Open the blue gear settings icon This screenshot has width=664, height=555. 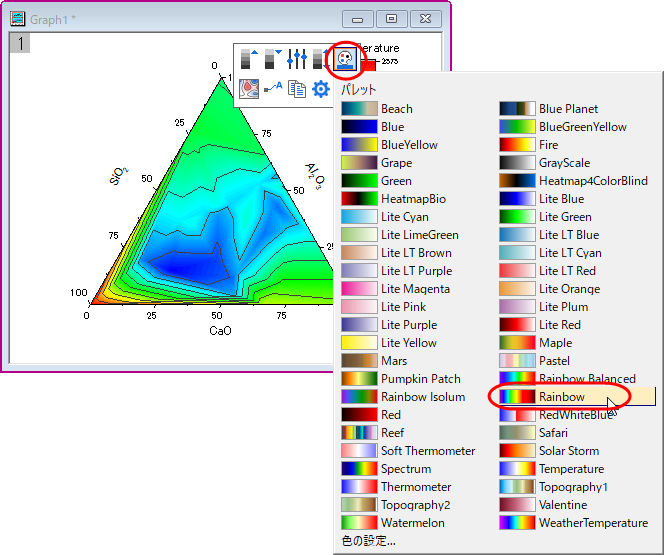point(321,89)
